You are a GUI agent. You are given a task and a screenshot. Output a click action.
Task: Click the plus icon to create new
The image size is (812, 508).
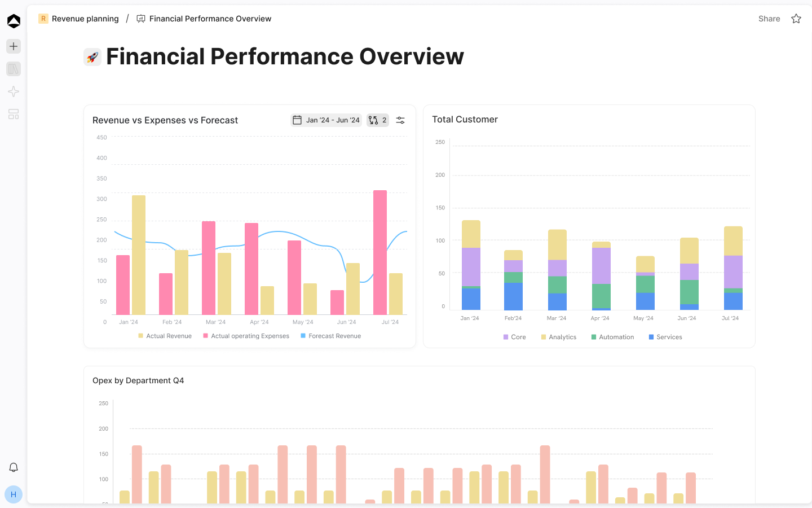(x=14, y=46)
